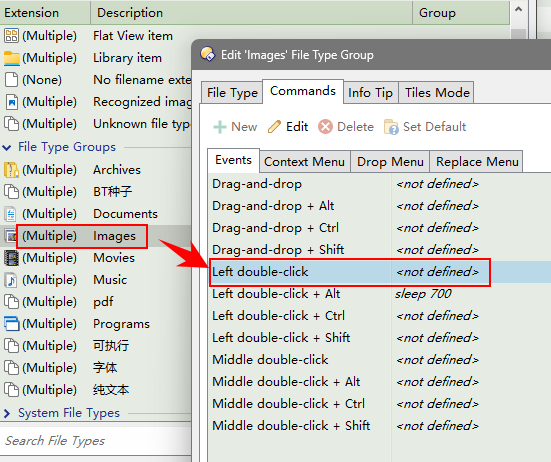Select the Library item folder icon
The image size is (551, 462).
point(12,58)
